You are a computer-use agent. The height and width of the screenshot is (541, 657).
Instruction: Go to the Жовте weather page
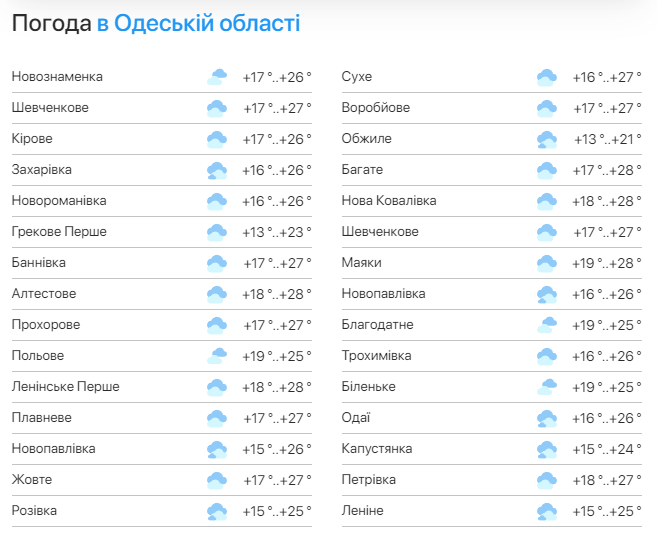pyautogui.click(x=32, y=480)
